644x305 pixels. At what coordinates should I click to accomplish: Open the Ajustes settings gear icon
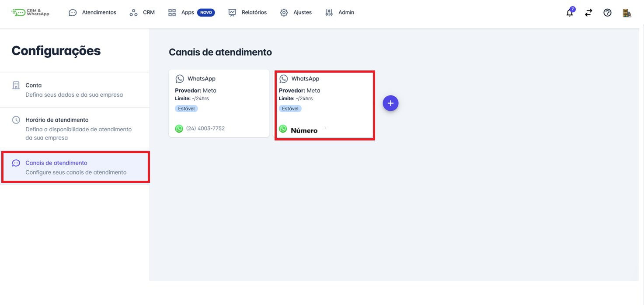[x=283, y=12]
